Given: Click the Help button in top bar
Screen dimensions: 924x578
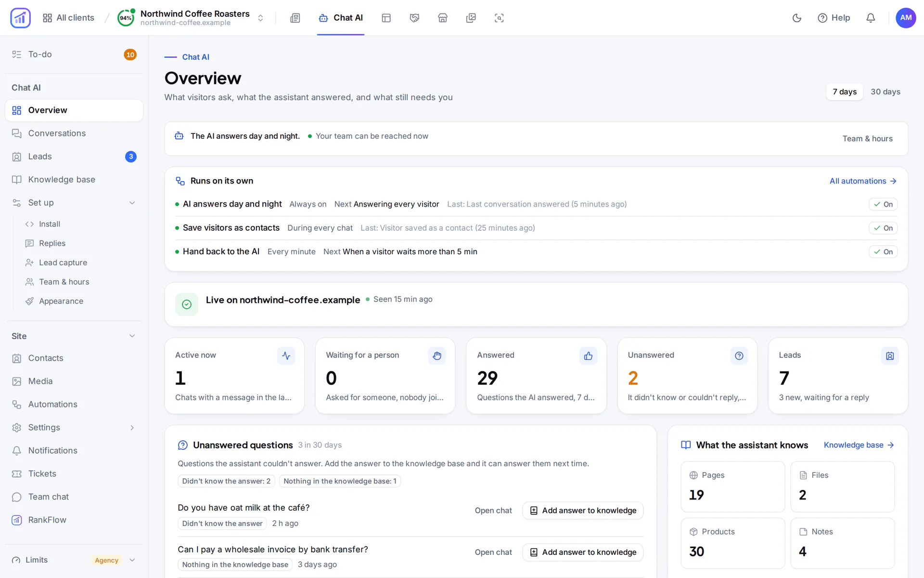Looking at the screenshot, I should coord(834,18).
